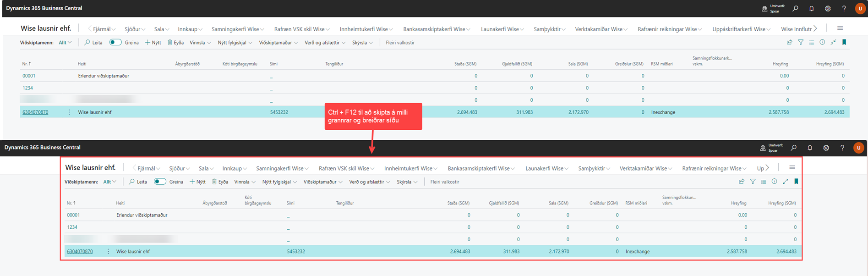Click the help question mark in upper header
868x276 pixels.
[844, 8]
